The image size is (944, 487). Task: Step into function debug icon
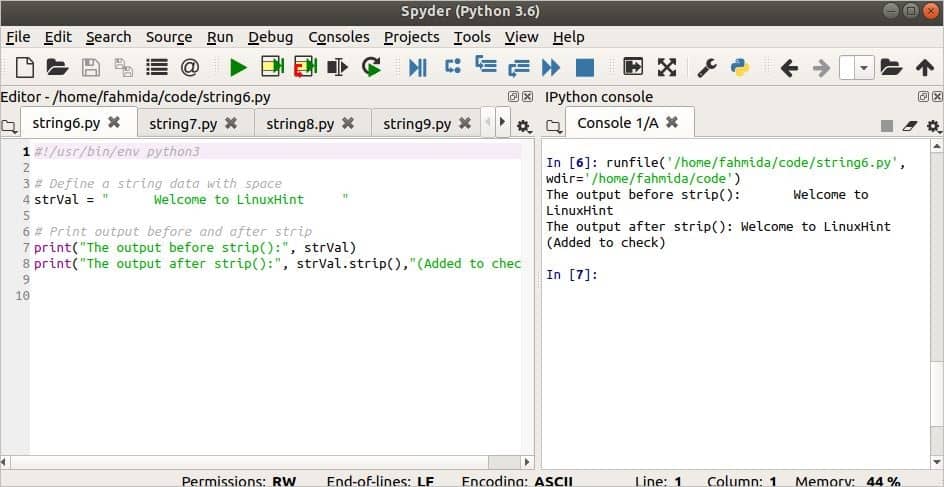(485, 65)
